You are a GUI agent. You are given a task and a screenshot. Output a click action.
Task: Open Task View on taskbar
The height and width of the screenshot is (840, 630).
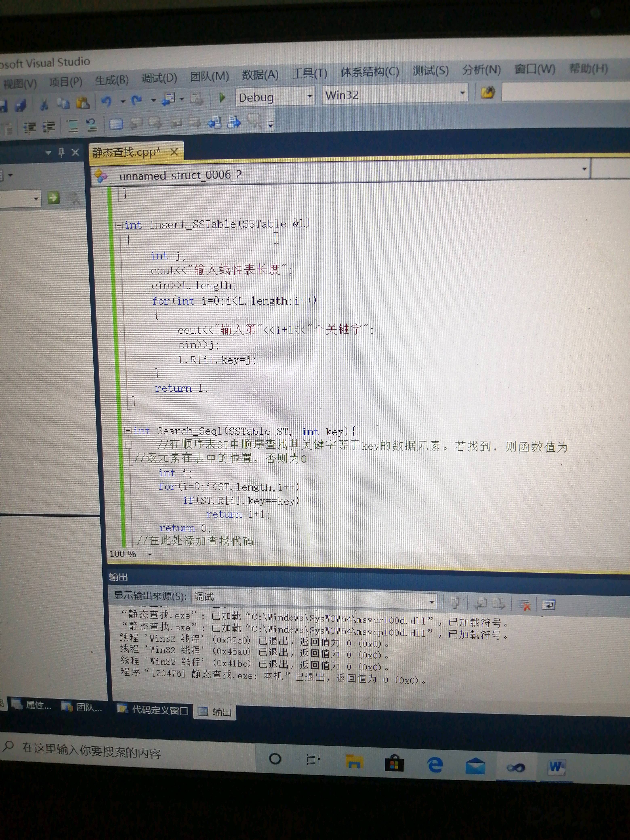(313, 760)
